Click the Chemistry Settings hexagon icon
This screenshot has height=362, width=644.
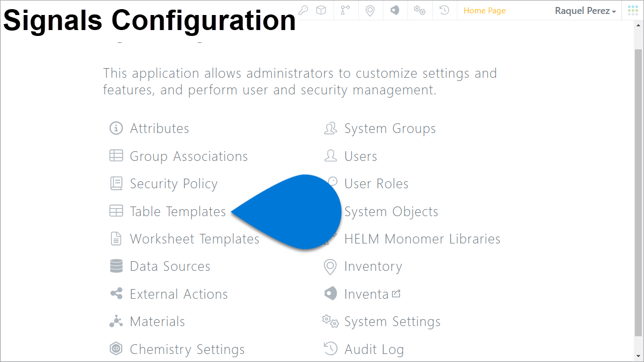tap(116, 349)
